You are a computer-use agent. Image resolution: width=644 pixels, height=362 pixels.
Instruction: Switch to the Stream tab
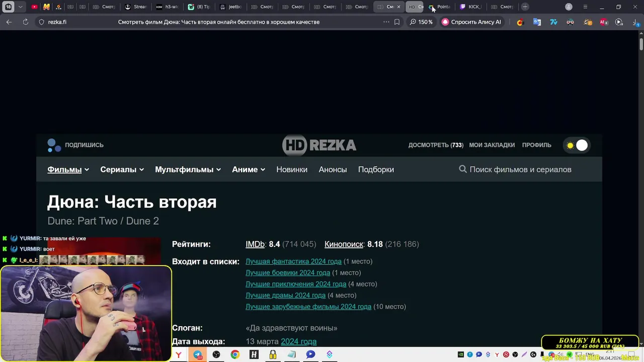pyautogui.click(x=136, y=7)
